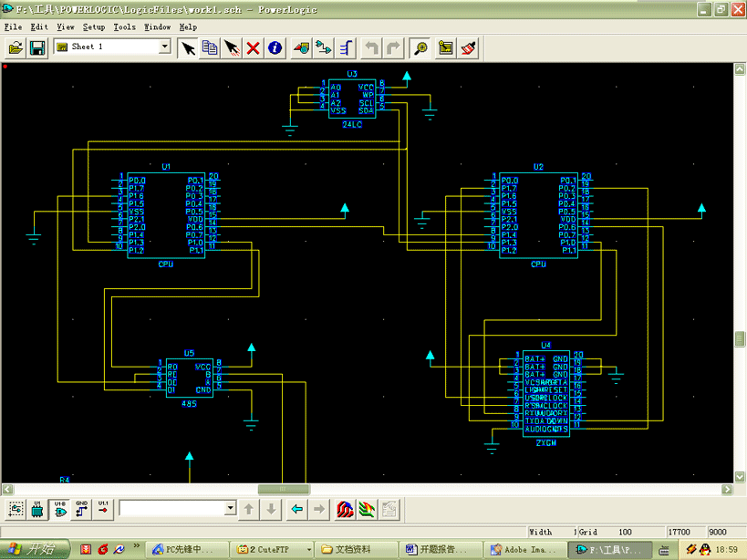Screen dimensions: 747x560
Task: Click the QQ penguin tray icon
Action: (704, 550)
